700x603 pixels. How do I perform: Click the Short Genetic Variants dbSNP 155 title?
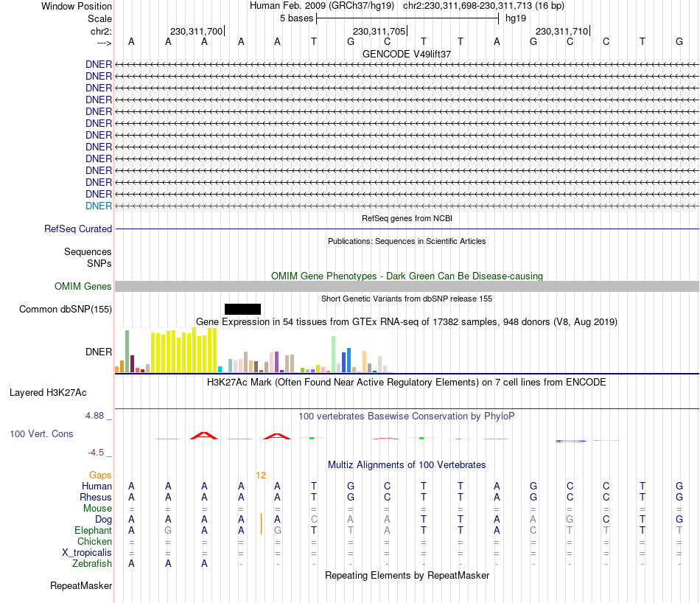tap(407, 299)
